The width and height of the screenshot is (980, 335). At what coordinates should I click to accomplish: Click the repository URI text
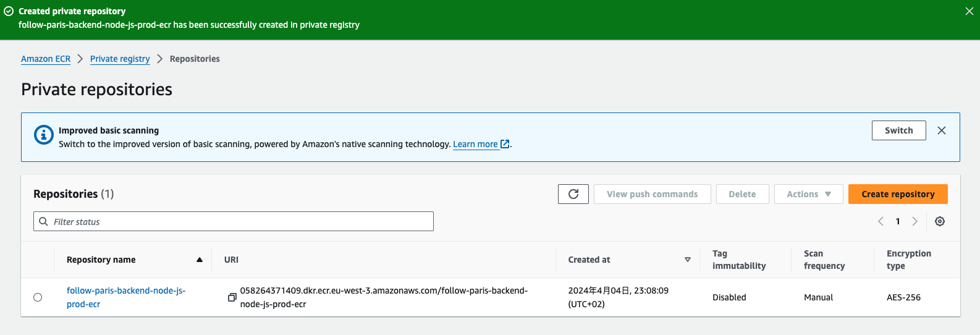tap(384, 297)
